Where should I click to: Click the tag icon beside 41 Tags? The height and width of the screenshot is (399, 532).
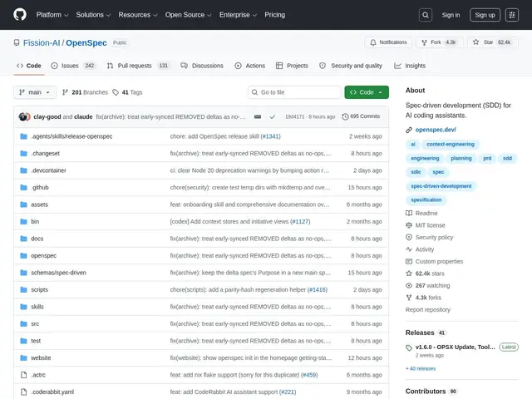coord(116,92)
